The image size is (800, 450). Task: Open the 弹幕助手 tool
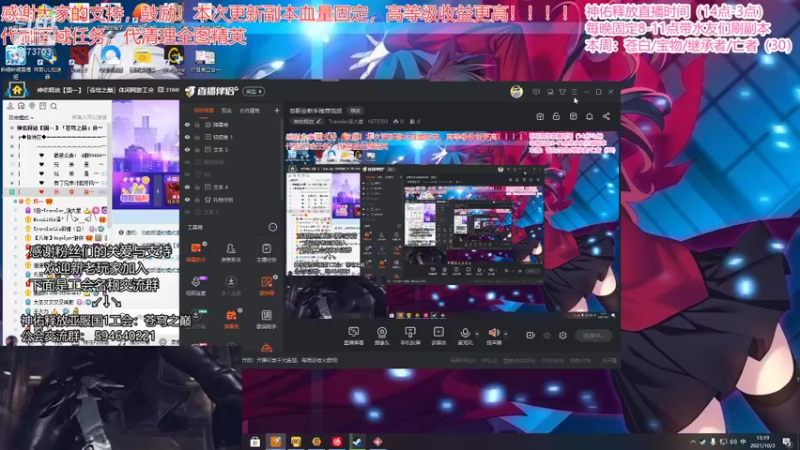point(196,252)
